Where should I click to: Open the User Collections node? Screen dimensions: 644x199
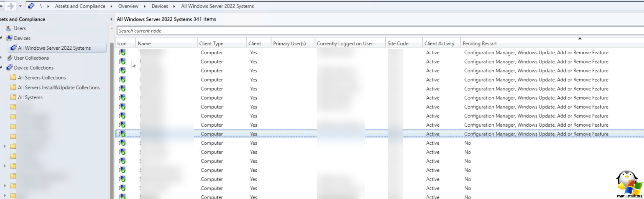coord(32,58)
